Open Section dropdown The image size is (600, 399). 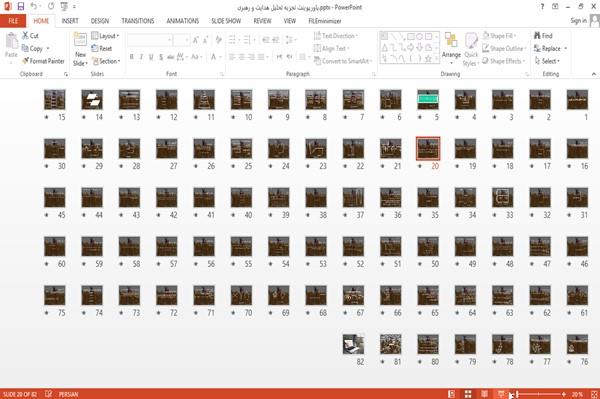106,61
